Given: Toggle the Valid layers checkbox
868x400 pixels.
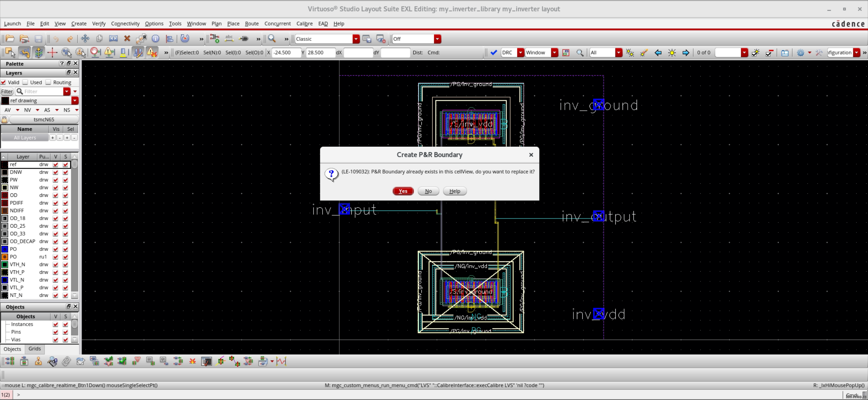Looking at the screenshot, I should pyautogui.click(x=3, y=82).
